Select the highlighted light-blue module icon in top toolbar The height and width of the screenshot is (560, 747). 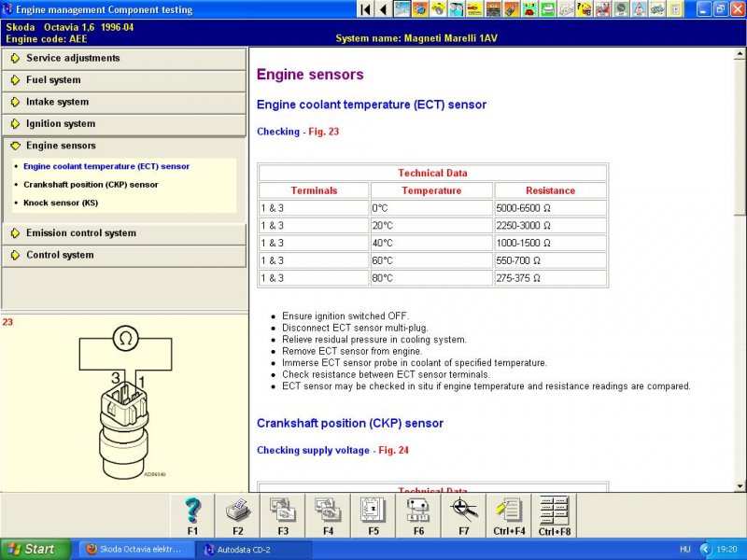tap(402, 9)
